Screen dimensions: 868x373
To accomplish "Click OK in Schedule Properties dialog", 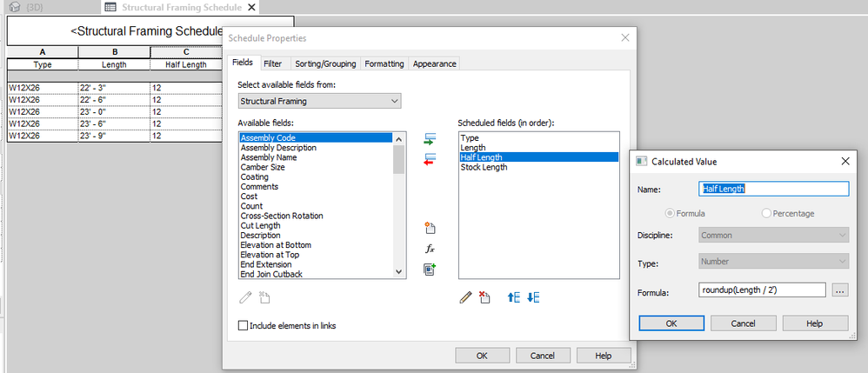I will [482, 356].
